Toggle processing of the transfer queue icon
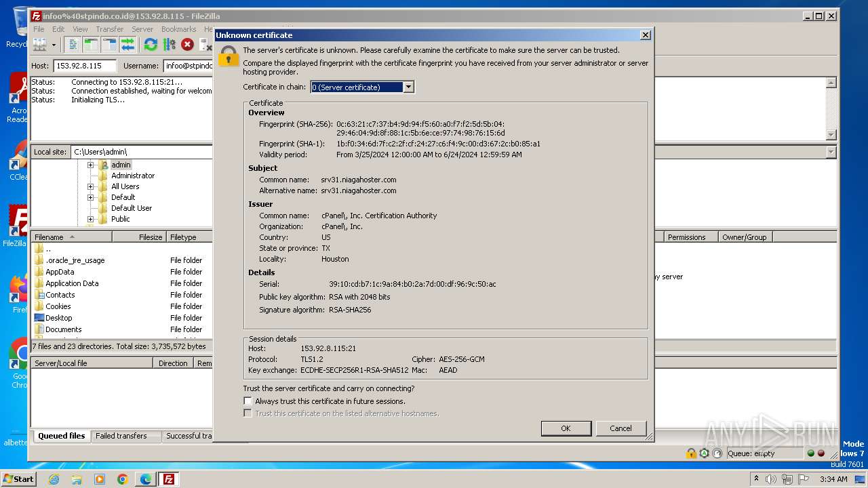This screenshot has height=488, width=868. click(169, 45)
